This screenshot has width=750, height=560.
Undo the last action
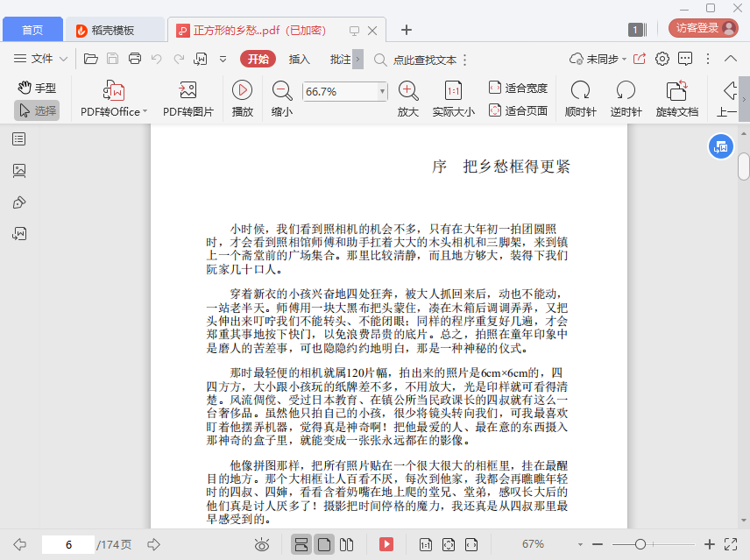[x=157, y=59]
